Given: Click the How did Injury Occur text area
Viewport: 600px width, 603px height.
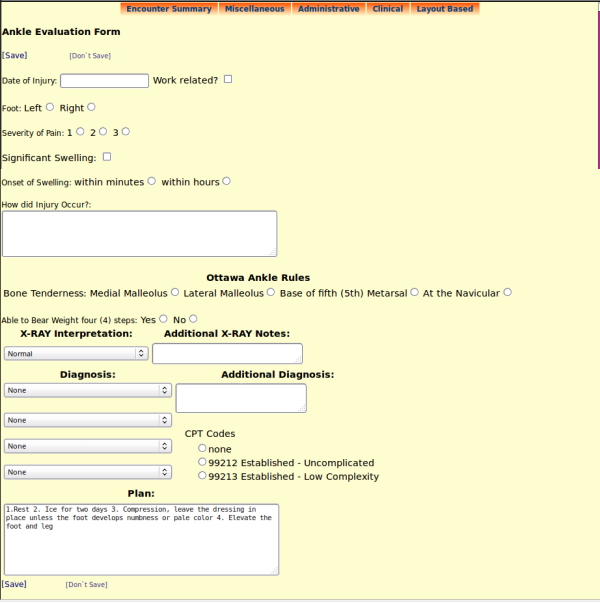Looking at the screenshot, I should coord(139,233).
